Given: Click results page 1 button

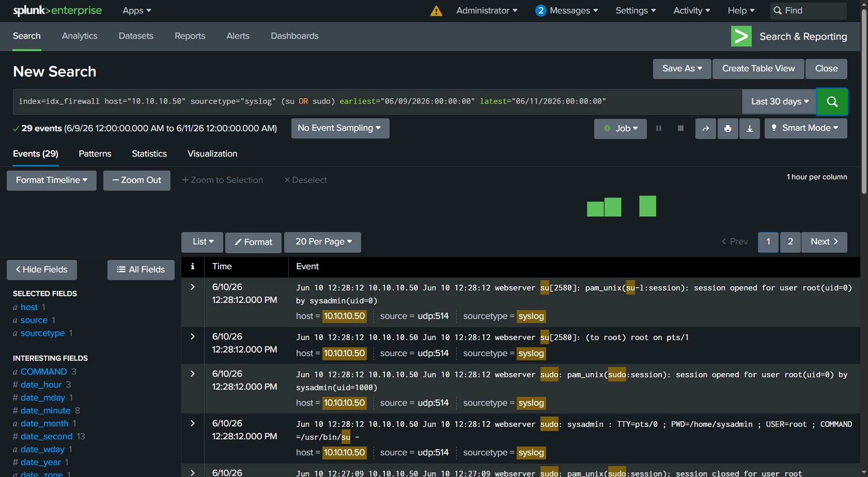Looking at the screenshot, I should (768, 242).
